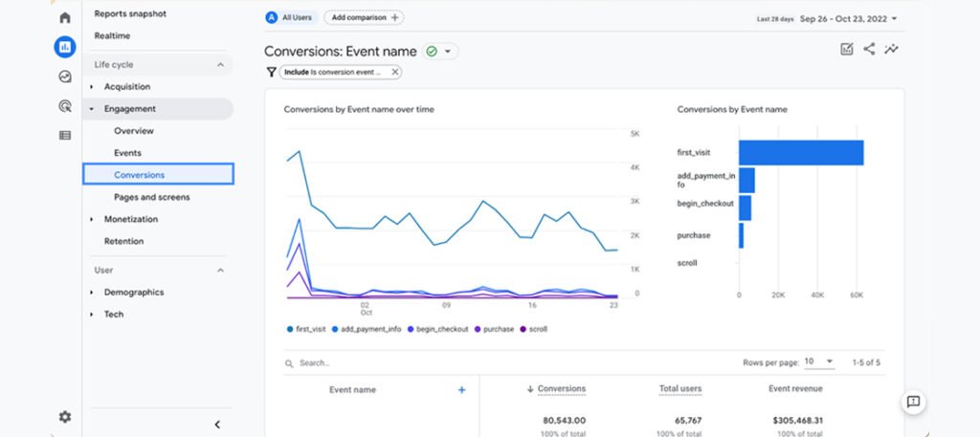Click the Customize report edit icon

pyautogui.click(x=846, y=50)
